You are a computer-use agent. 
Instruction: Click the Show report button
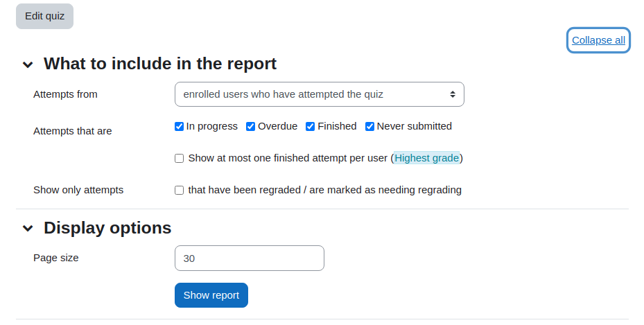tap(211, 295)
